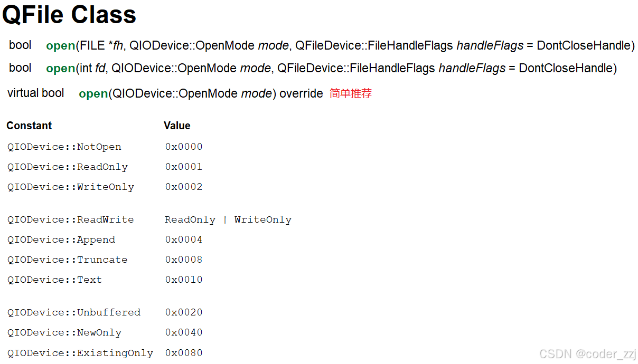Click the override keyword text
Viewport: 638px width, 364px height.
tap(301, 94)
